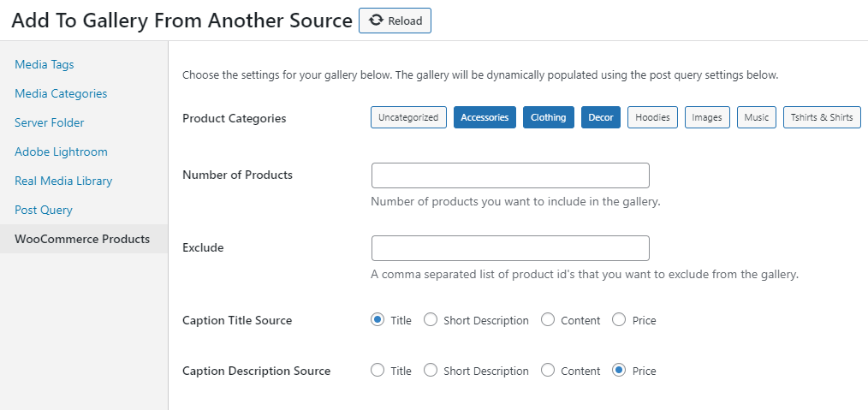Enable the Images category
868x410 pixels.
[707, 117]
